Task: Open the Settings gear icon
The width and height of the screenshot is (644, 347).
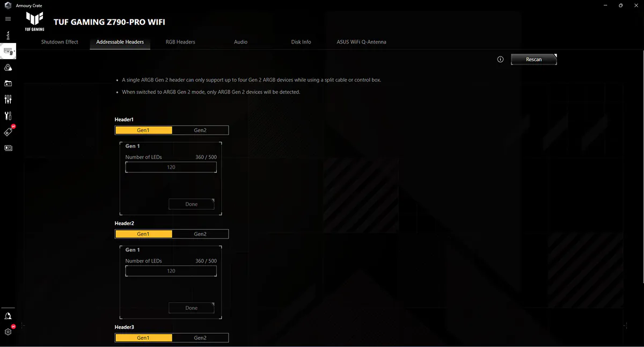Action: pyautogui.click(x=8, y=332)
